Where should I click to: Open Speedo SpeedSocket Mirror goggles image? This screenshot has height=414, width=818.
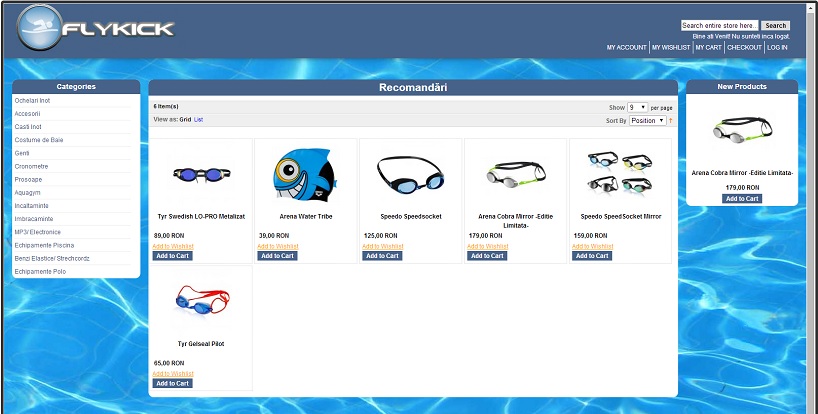(620, 174)
